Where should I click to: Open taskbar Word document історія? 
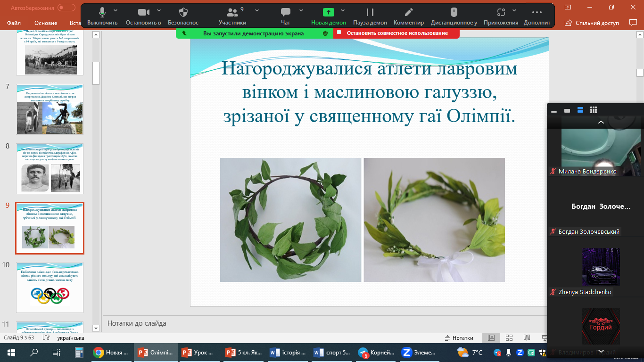click(289, 353)
